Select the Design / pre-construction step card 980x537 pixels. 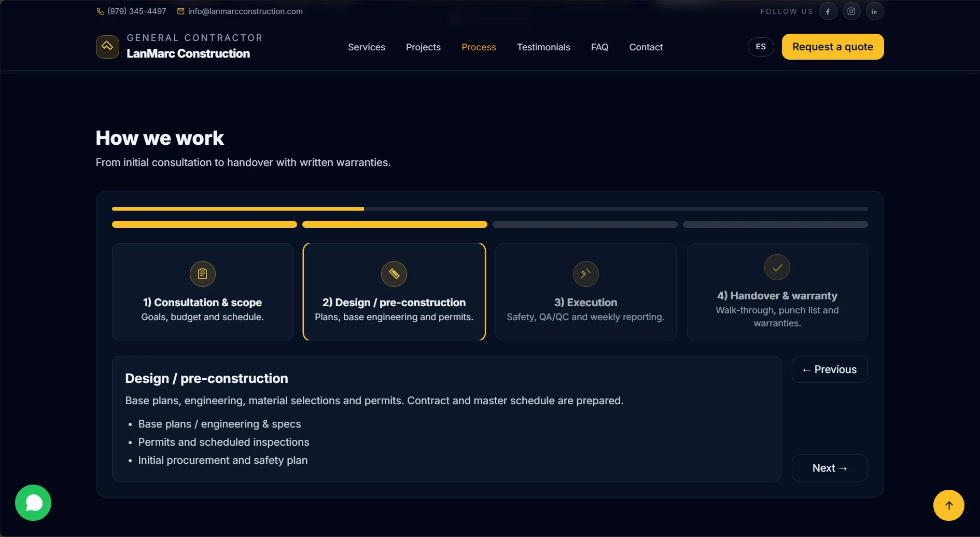coord(394,292)
